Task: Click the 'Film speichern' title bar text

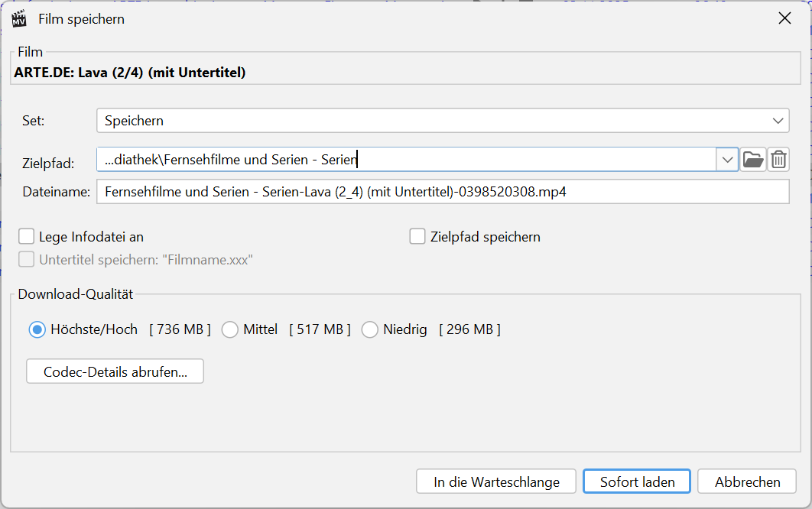Action: 81,19
